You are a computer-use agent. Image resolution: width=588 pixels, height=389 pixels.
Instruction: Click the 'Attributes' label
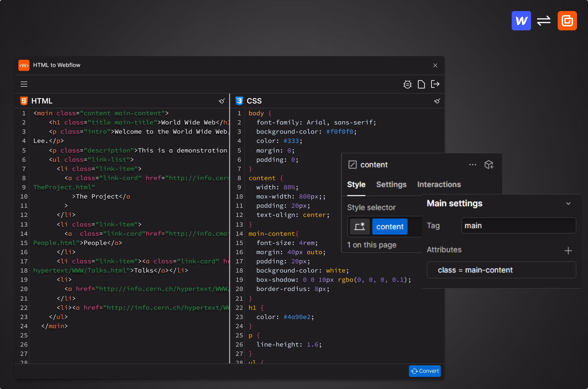(444, 250)
